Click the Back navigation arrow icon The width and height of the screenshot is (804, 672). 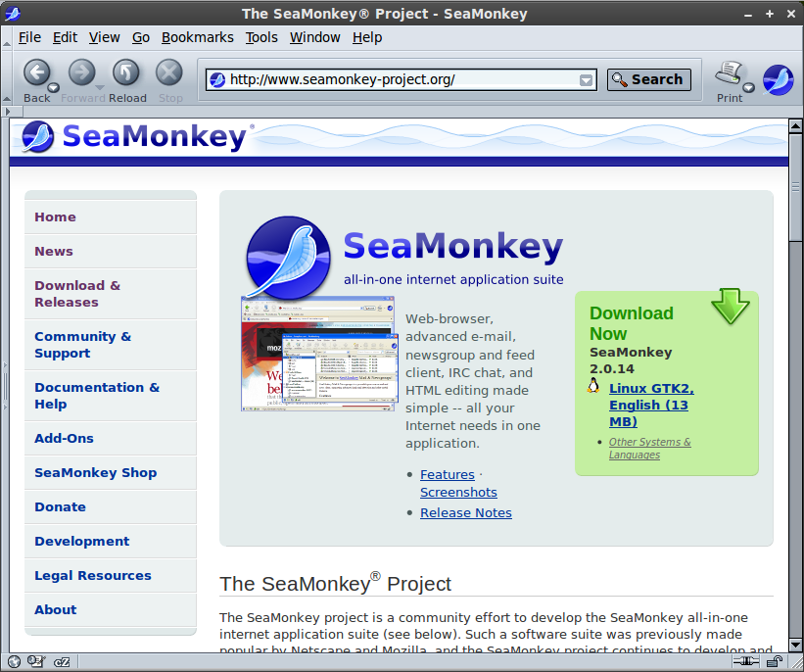point(36,72)
